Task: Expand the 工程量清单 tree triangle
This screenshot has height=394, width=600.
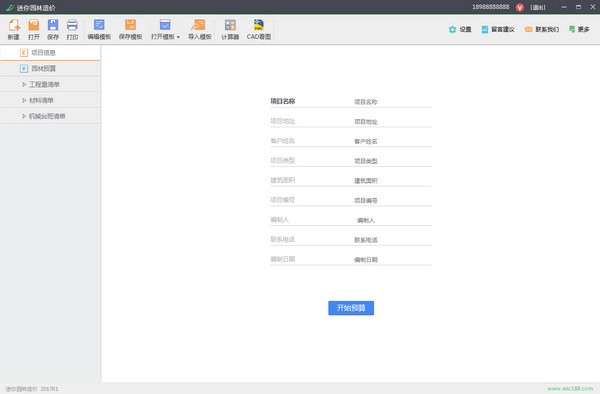Action: [24, 85]
